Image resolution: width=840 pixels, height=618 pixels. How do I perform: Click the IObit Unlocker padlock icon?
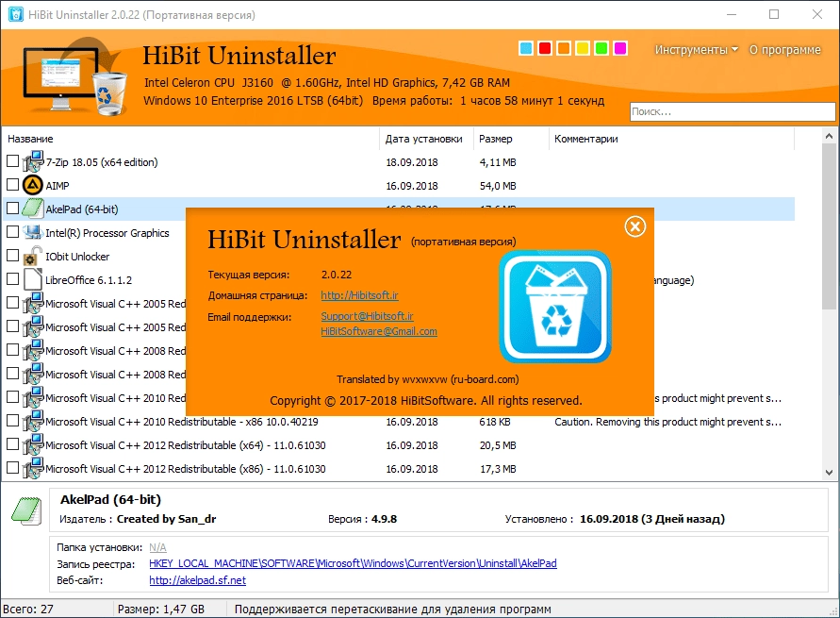(x=33, y=257)
